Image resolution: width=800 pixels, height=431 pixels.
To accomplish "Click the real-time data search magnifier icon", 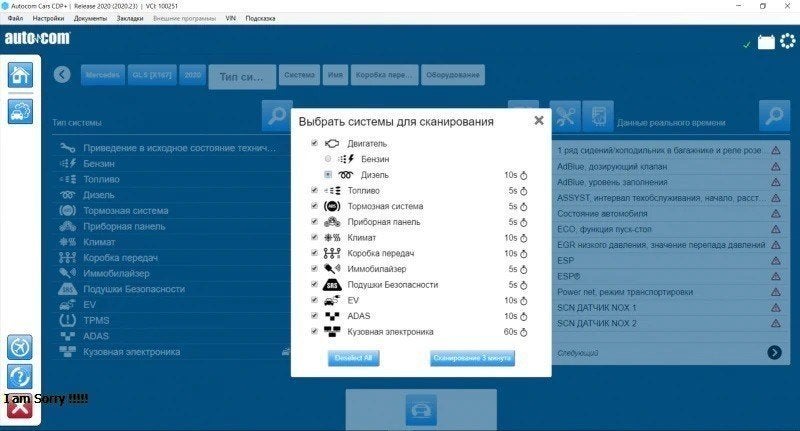I will point(774,115).
